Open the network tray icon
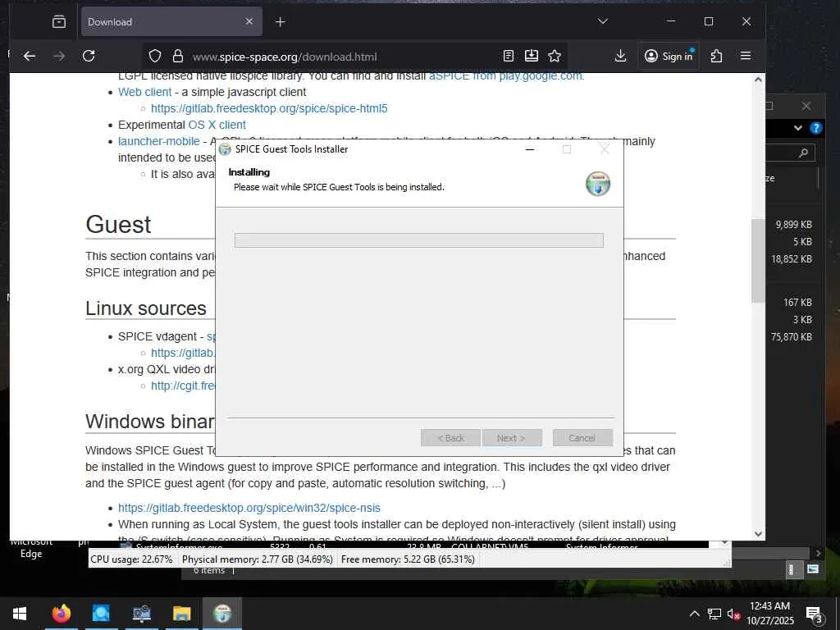Viewport: 840px width, 630px height. click(x=714, y=614)
